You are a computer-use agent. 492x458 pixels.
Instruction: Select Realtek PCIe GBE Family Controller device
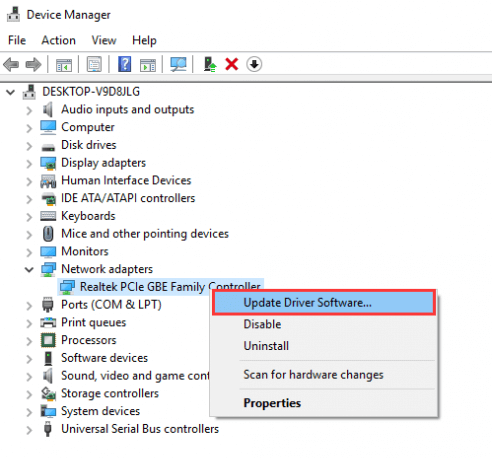[161, 287]
